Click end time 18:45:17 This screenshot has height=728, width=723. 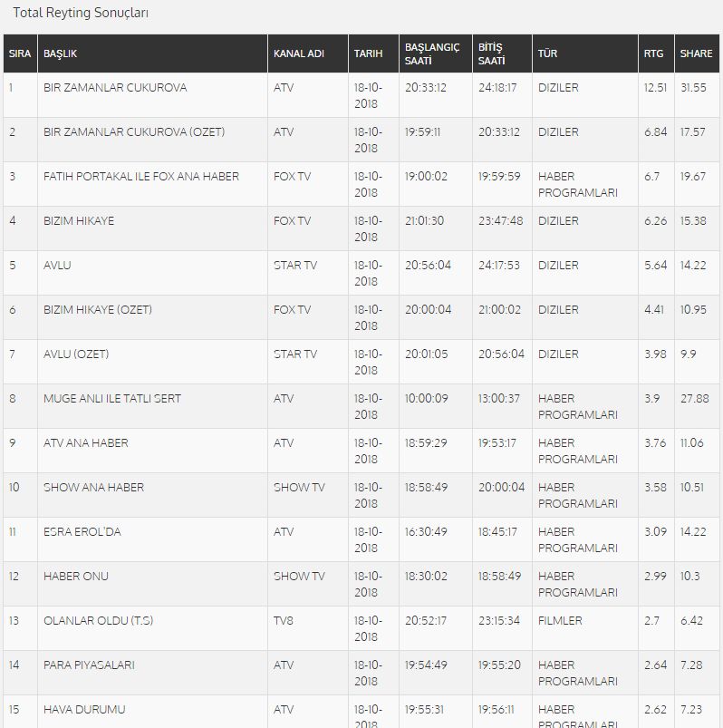coord(497,531)
